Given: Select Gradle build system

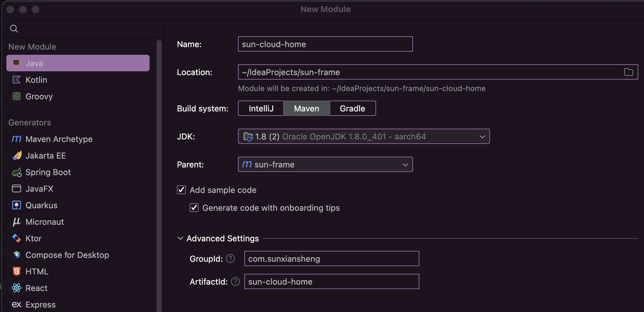Looking at the screenshot, I should click(353, 109).
